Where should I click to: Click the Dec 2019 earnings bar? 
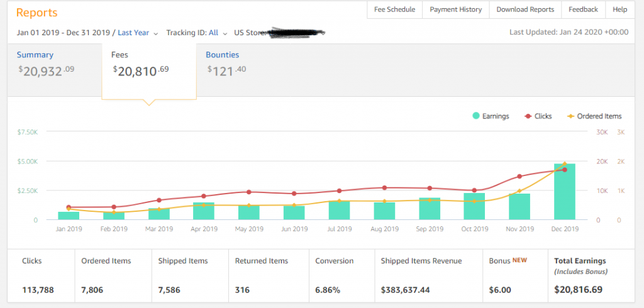pos(564,192)
